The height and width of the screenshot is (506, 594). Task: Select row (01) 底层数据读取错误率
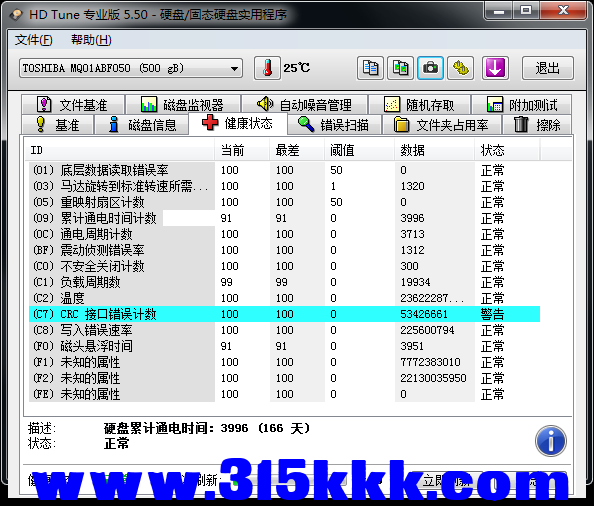(284, 170)
